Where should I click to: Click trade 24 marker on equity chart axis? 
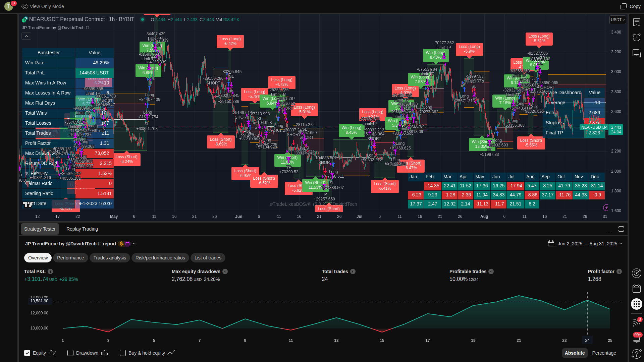tap(587, 340)
